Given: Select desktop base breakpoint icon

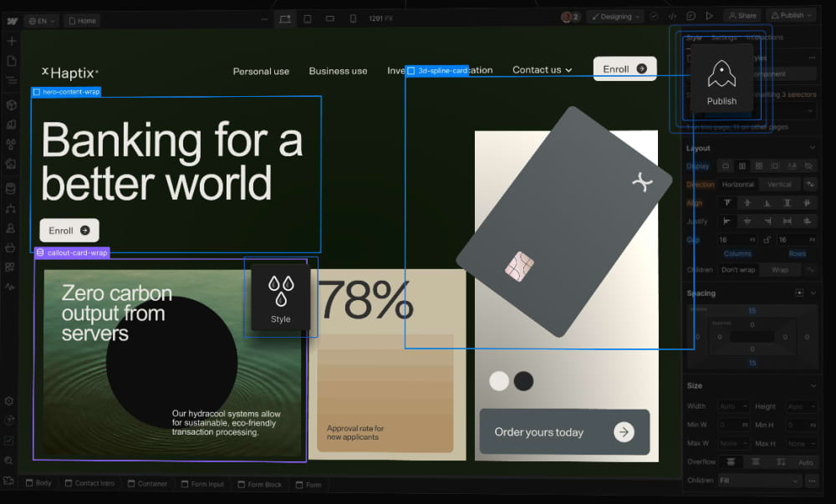Looking at the screenshot, I should pyautogui.click(x=285, y=19).
